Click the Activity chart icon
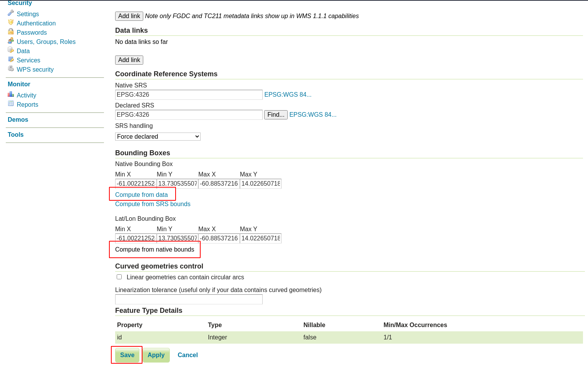588x366 pixels. coord(11,94)
